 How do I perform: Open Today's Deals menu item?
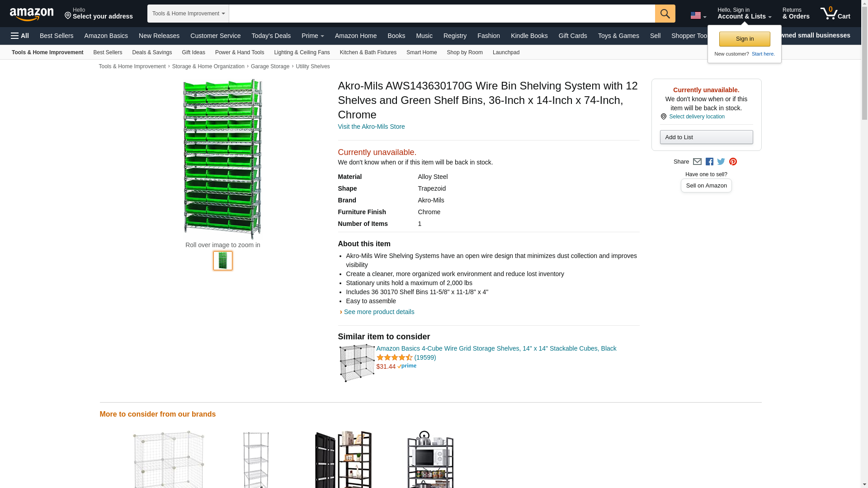[271, 36]
